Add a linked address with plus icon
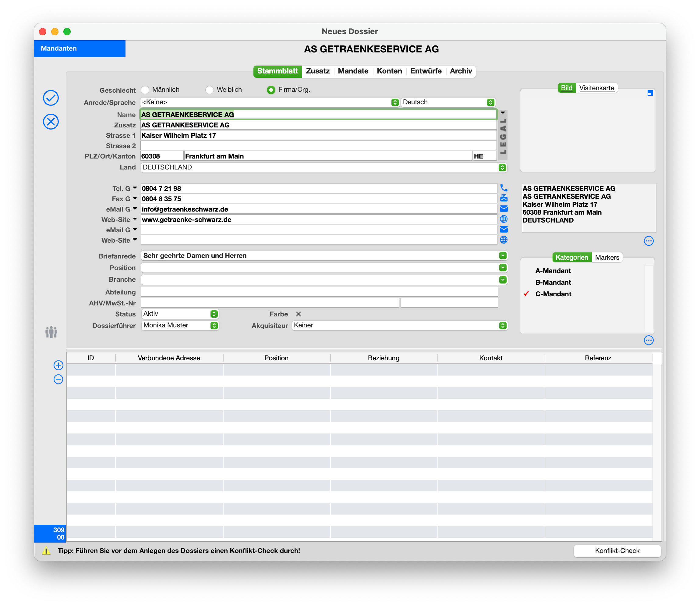This screenshot has width=700, height=606. 58,365
